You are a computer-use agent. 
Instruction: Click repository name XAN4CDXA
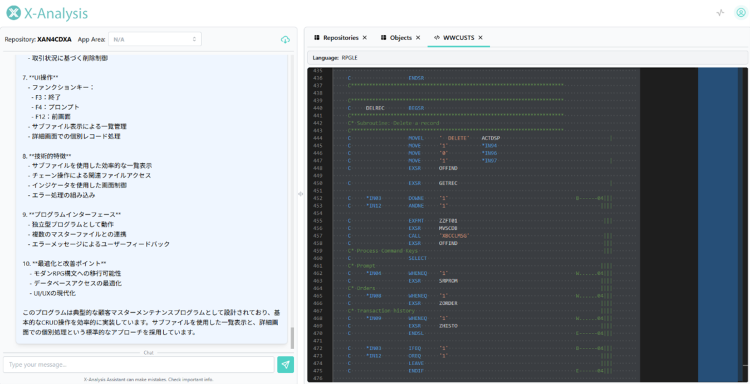[x=54, y=40]
